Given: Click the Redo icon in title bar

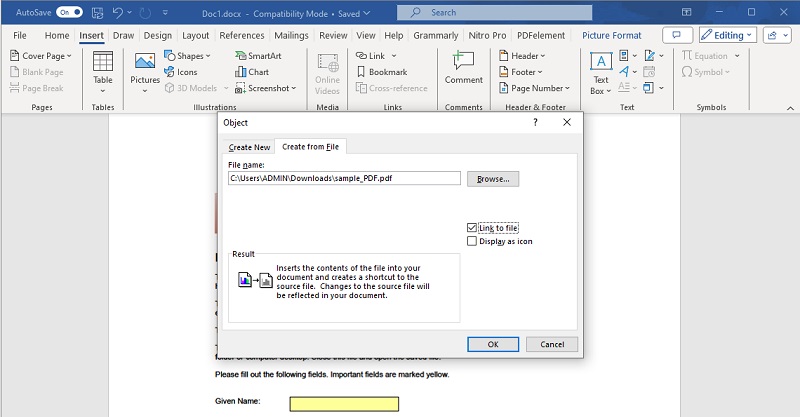Looking at the screenshot, I should [145, 13].
